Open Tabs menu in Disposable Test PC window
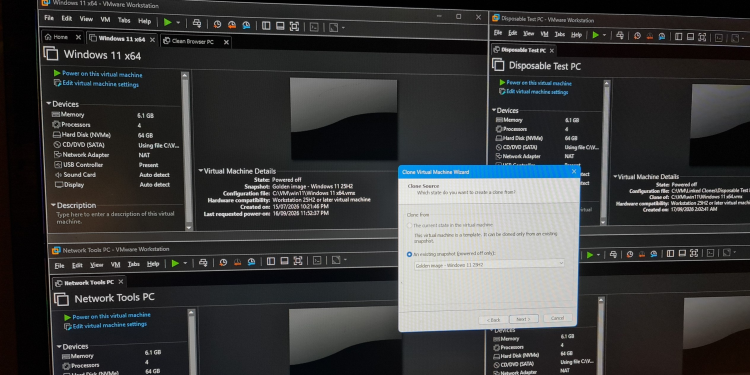The image size is (750, 375). 560,34
